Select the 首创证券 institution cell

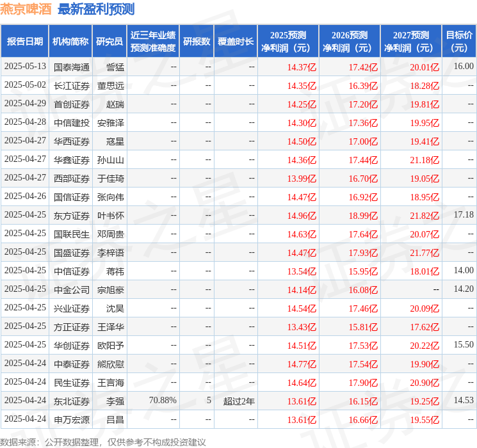click(72, 104)
